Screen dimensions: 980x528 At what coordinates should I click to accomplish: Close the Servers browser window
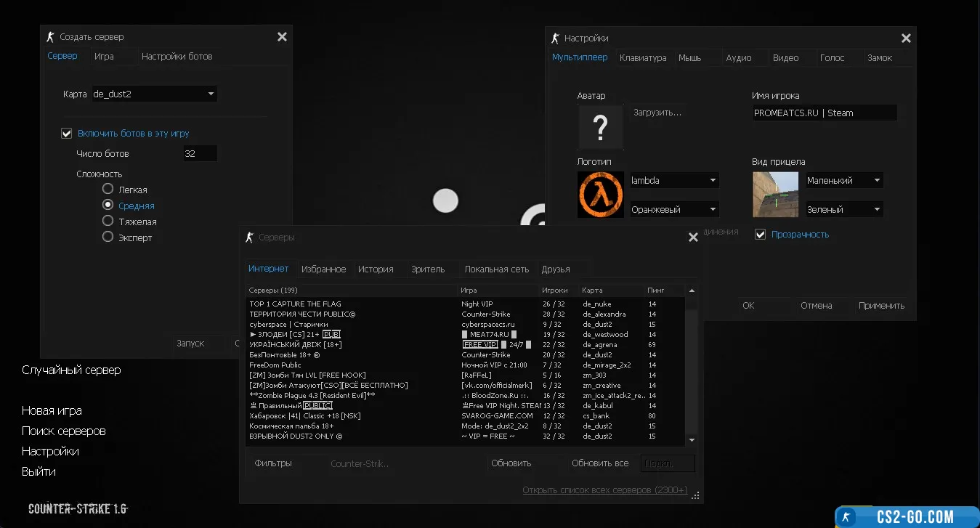point(692,237)
